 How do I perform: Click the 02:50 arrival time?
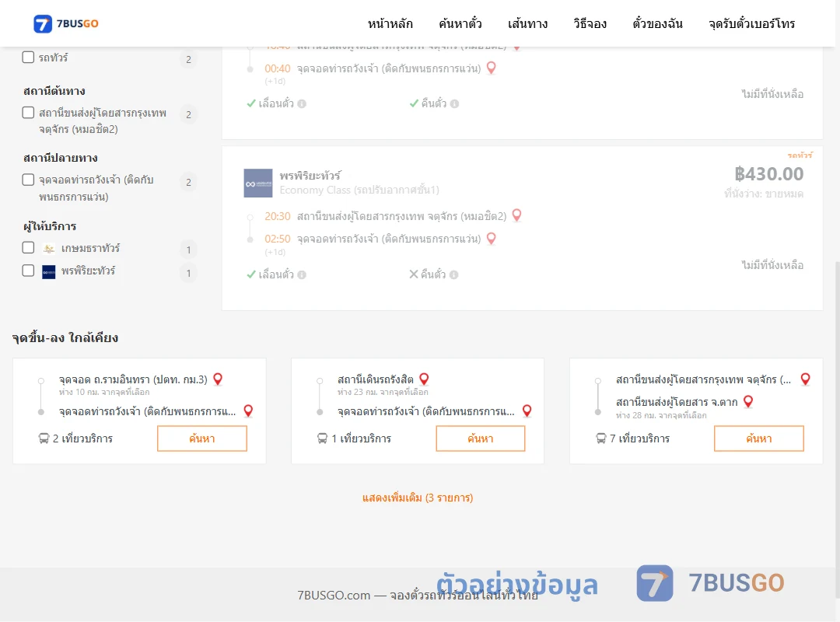coord(278,239)
